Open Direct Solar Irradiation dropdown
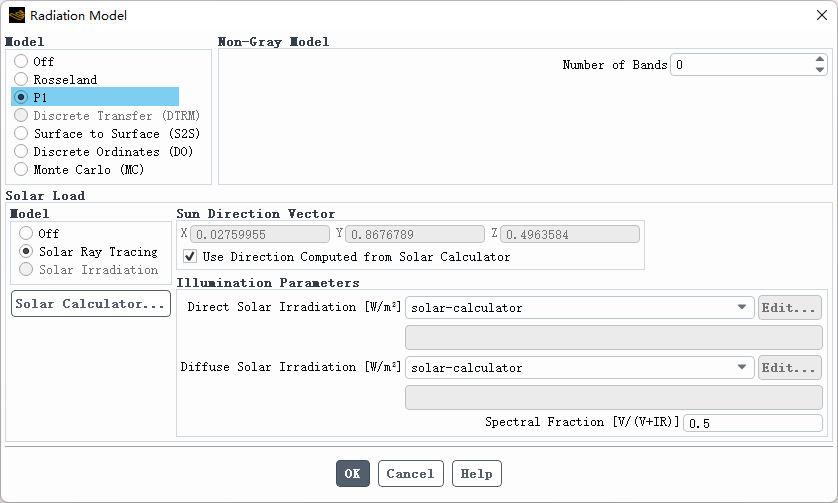The image size is (838, 503). pos(742,308)
